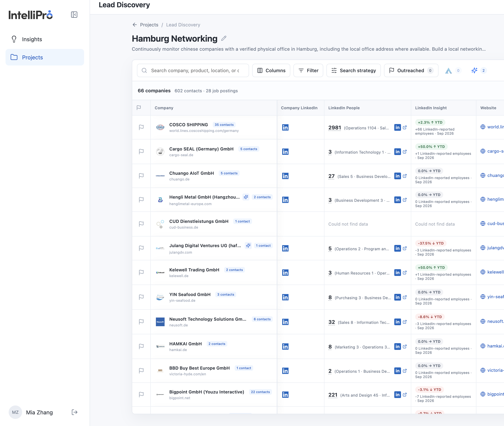
Task: Flag the Cargo SEAL (Germany) GmbH row
Action: [141, 152]
